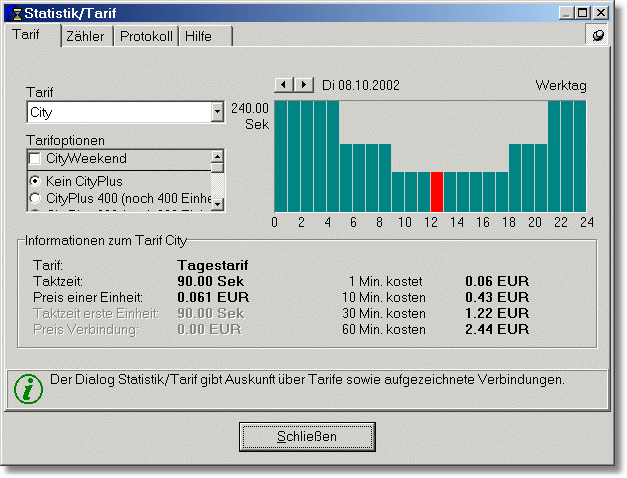Go to previous day with left arrow
This screenshot has height=478, width=627.
click(x=284, y=85)
